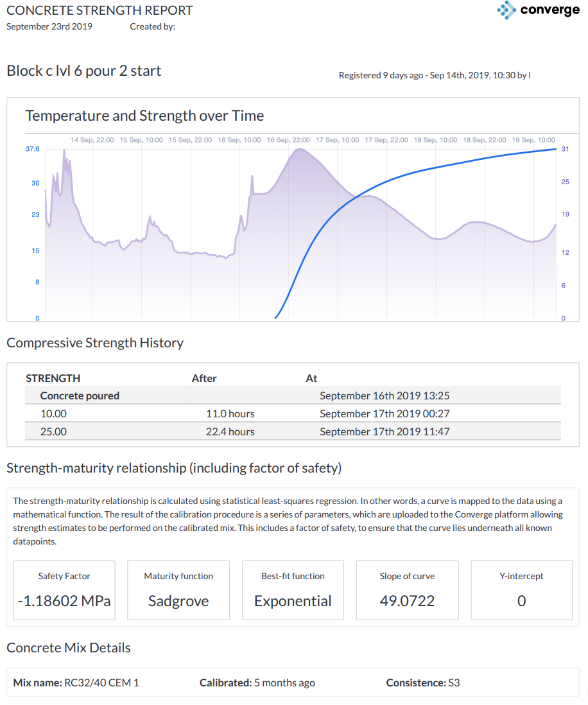Click the STRENGTH column header
The image size is (588, 705).
tap(53, 378)
